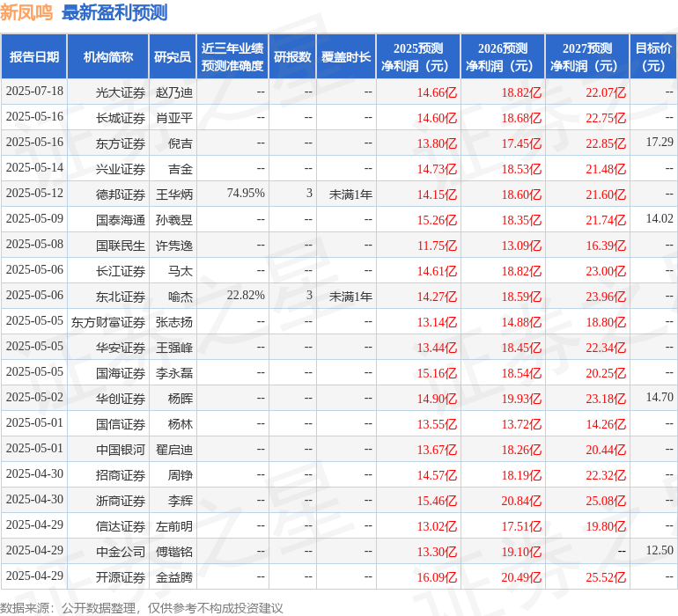678x616 pixels.
Task: Select researcher 翟启迪
Action: click(173, 450)
